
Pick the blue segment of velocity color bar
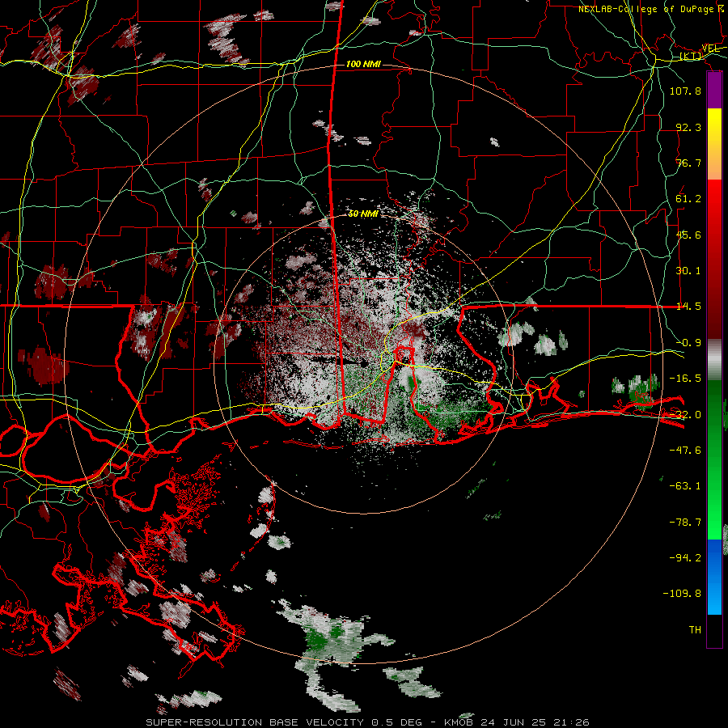click(714, 577)
